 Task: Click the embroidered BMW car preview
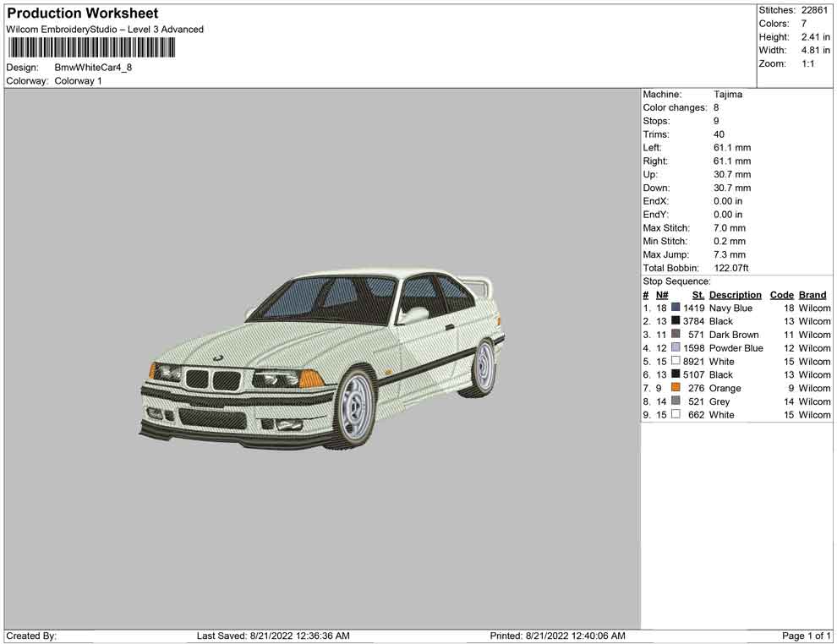(322, 355)
